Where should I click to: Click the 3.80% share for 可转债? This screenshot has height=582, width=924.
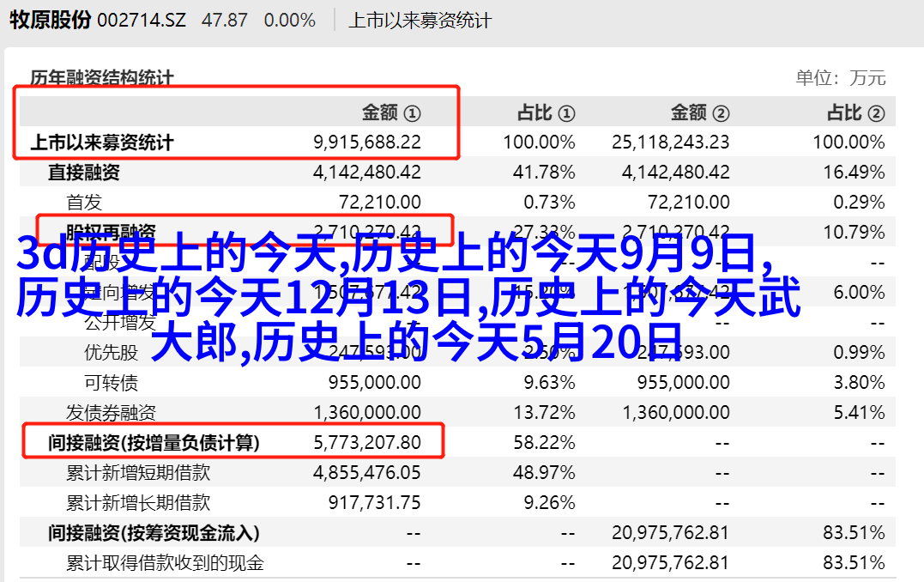click(x=859, y=383)
